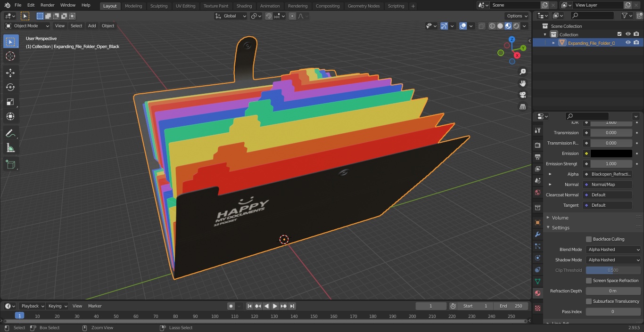
Task: Switch to rendered shading mode
Action: [x=516, y=26]
